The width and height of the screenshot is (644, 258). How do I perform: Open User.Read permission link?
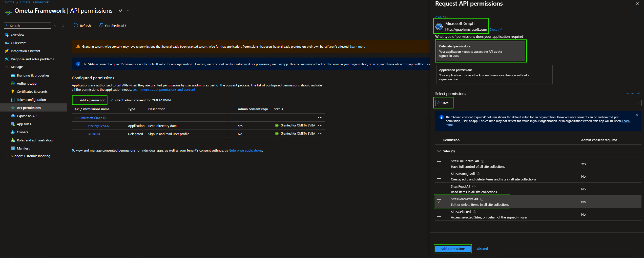(x=93, y=134)
